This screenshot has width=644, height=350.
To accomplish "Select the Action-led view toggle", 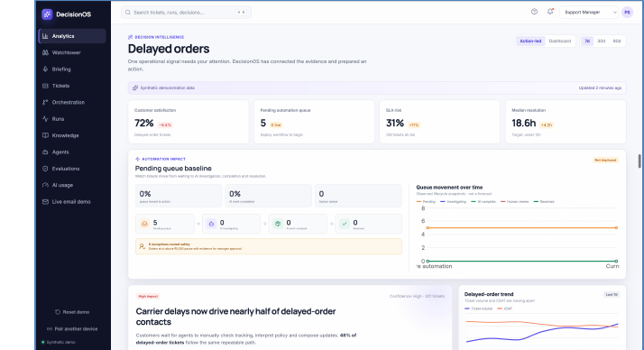I will point(530,41).
